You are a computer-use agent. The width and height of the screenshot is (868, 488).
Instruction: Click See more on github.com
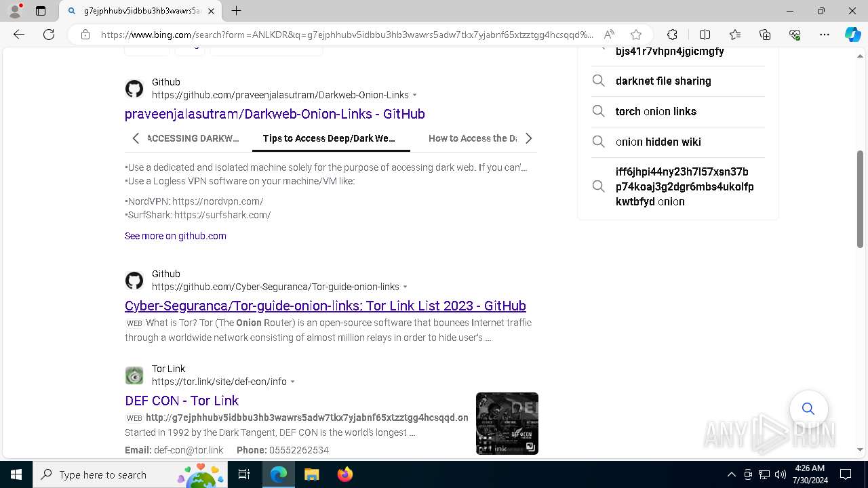(176, 236)
